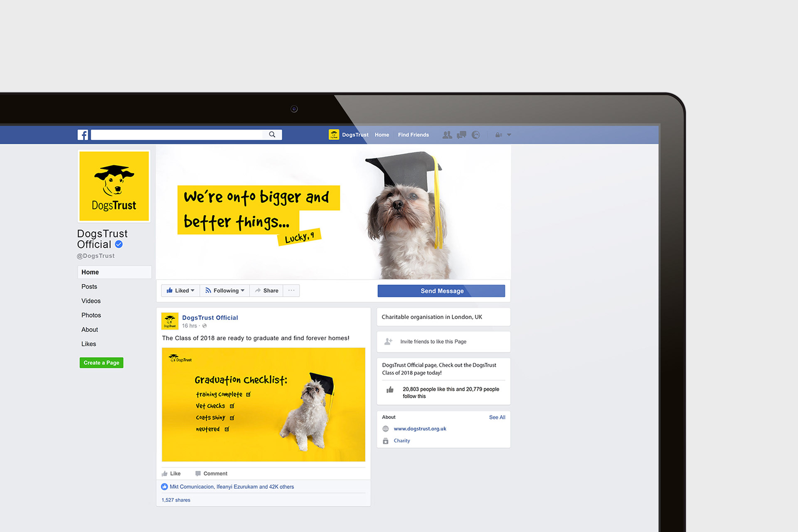This screenshot has width=798, height=532.
Task: Select Home in the page sidebar
Action: point(114,272)
